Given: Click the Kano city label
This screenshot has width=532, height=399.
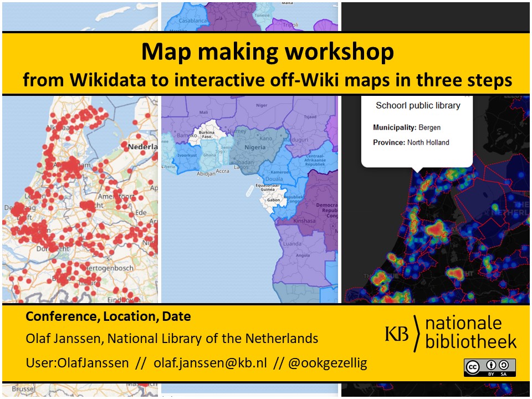Looking at the screenshot, I should click(265, 139).
